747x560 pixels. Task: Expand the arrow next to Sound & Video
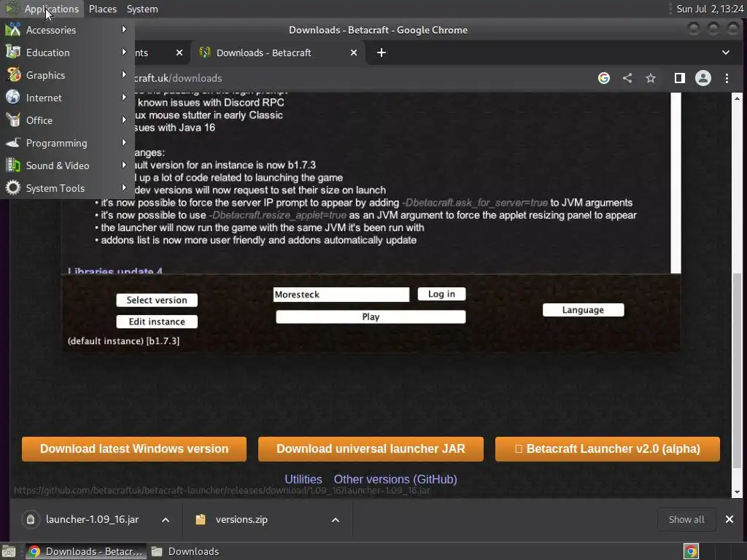pos(124,166)
